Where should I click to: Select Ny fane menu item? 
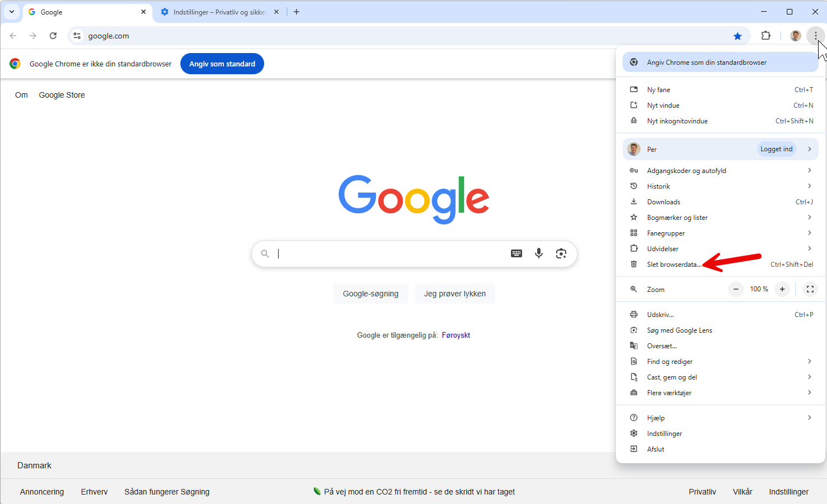[x=720, y=90]
